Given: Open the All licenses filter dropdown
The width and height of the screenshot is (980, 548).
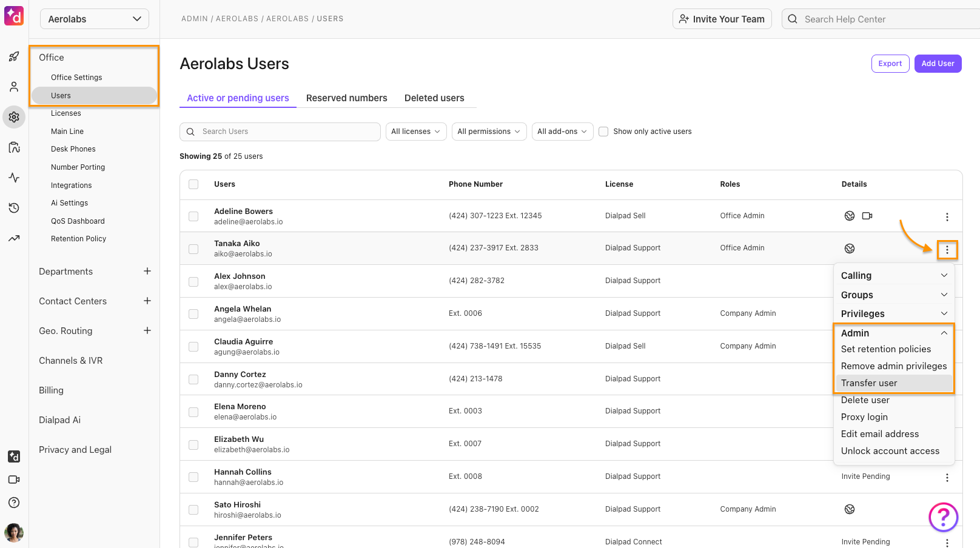Looking at the screenshot, I should pos(416,132).
